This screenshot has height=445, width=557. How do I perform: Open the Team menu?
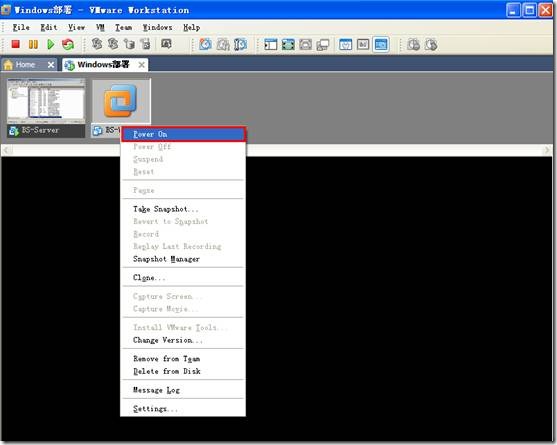click(x=123, y=27)
